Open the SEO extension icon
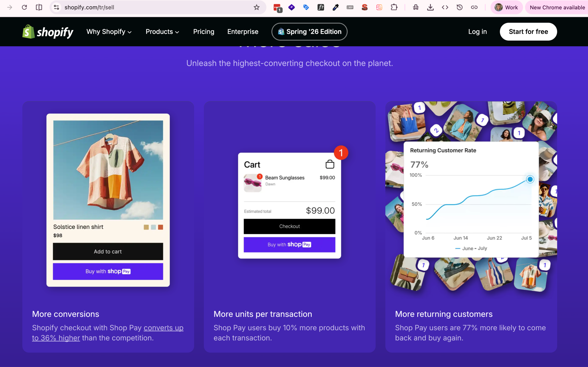Screen dimensions: 588x367 (365, 7)
